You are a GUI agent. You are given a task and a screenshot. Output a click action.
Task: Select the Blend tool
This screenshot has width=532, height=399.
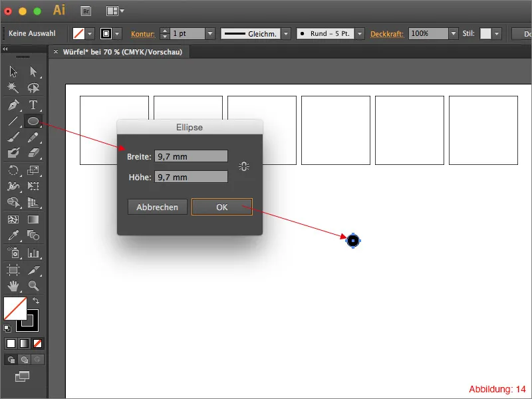pos(33,235)
